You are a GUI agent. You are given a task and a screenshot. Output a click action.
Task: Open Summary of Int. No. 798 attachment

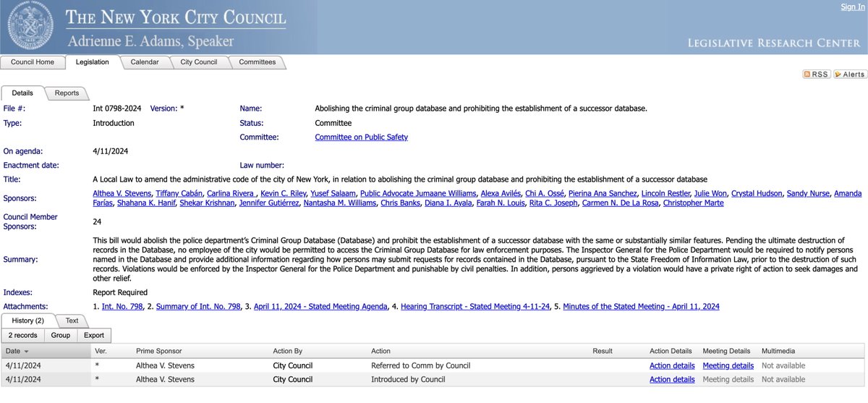[x=198, y=307]
